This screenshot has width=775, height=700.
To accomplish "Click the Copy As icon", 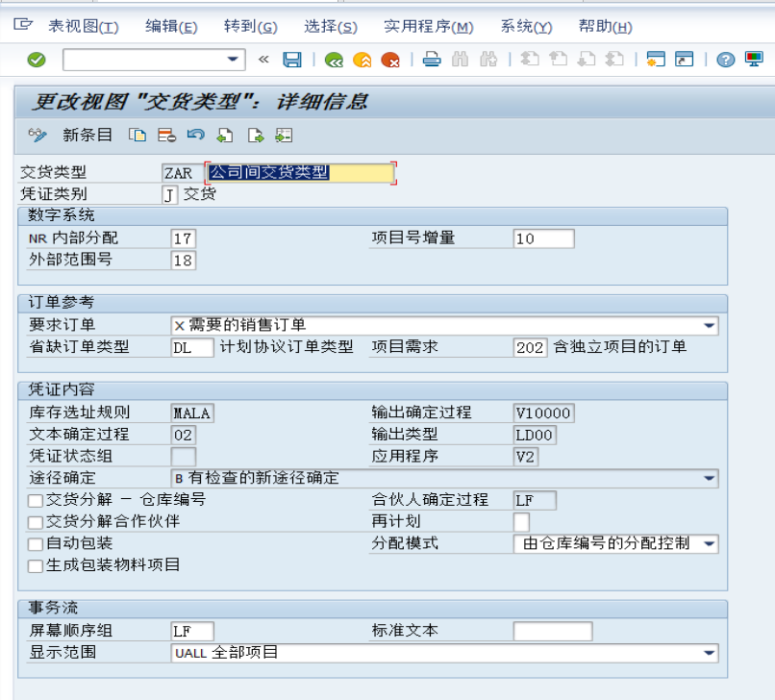I will click(137, 135).
